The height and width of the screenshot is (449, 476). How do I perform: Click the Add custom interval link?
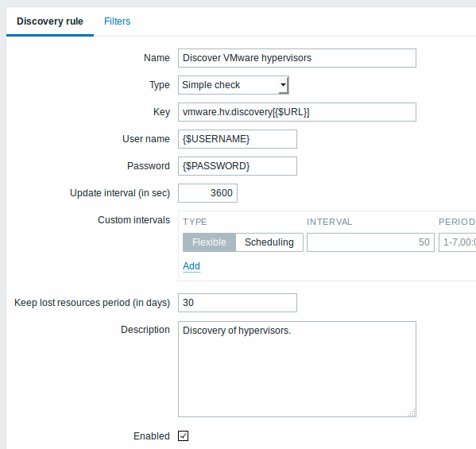tap(192, 266)
